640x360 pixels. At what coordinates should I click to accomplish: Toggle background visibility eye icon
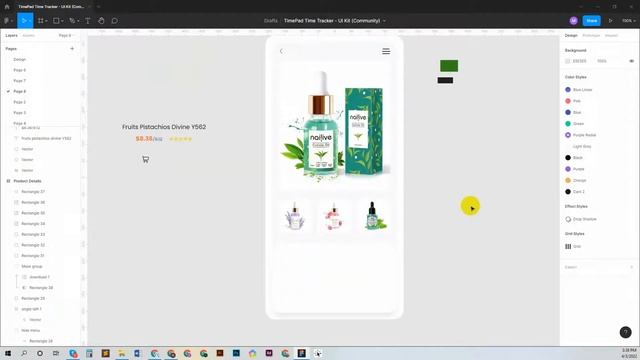[631, 61]
